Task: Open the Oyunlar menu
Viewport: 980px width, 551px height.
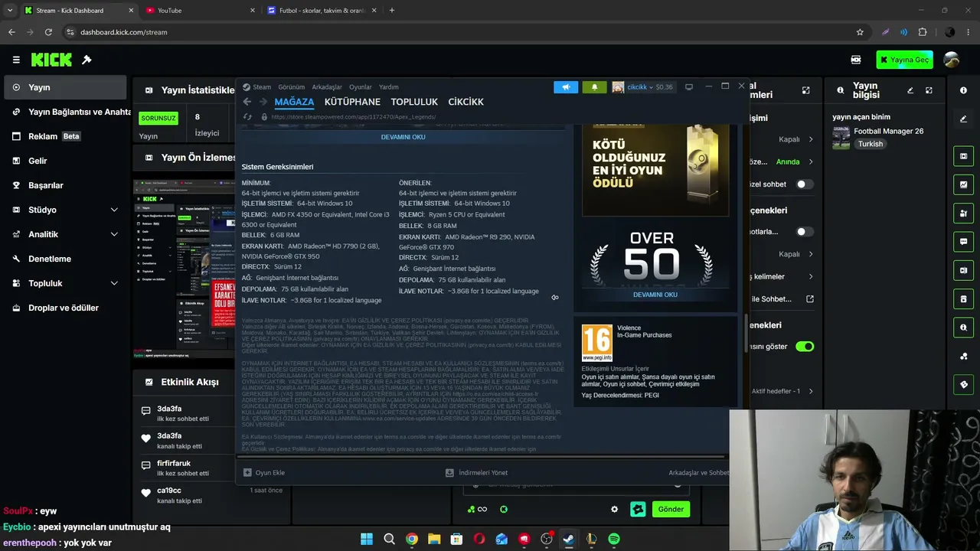Action: click(x=361, y=87)
